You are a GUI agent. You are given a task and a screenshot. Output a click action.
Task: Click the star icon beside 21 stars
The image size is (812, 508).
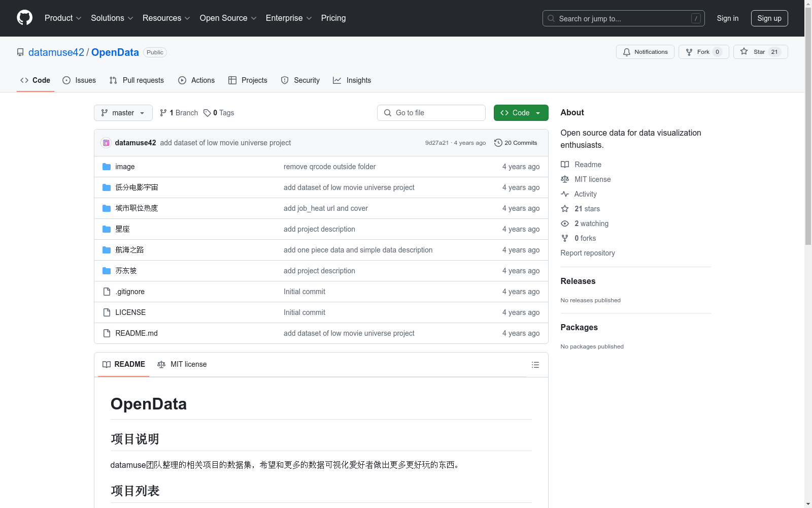(x=565, y=209)
